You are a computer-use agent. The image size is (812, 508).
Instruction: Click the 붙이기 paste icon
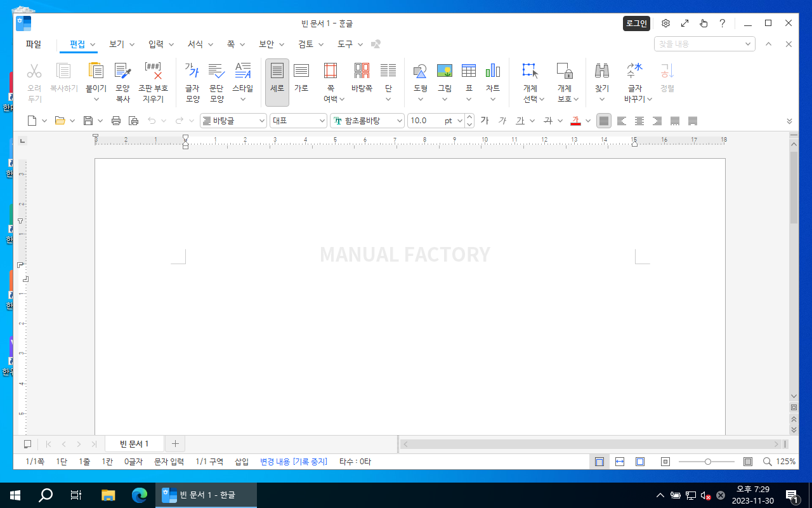[x=96, y=70]
